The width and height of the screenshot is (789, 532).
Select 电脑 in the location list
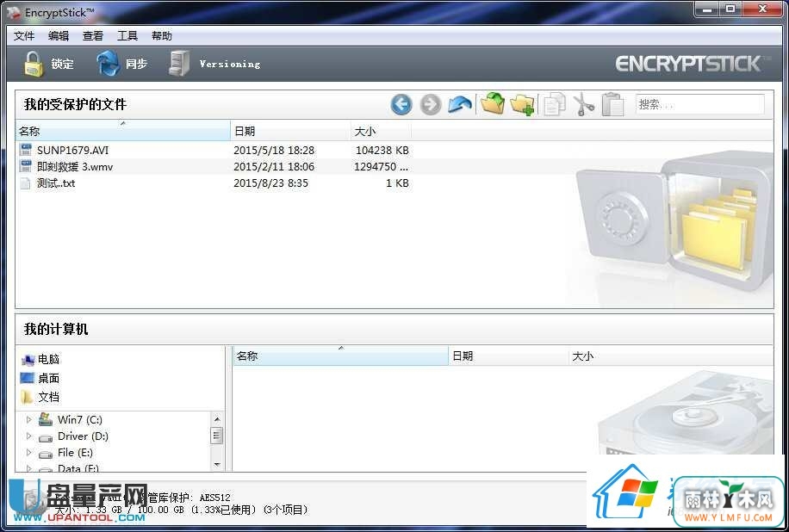click(x=49, y=359)
